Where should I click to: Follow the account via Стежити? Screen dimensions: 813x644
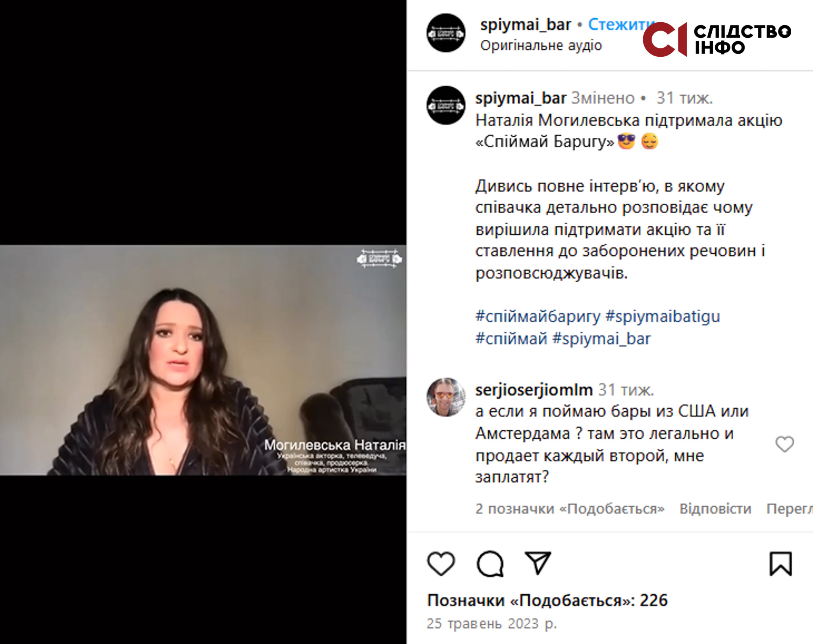tap(620, 25)
